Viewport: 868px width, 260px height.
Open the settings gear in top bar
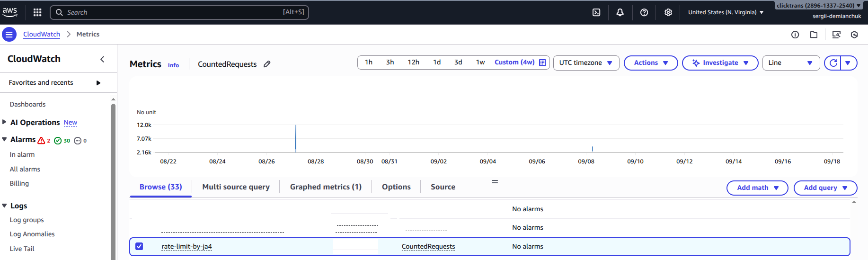click(x=668, y=12)
